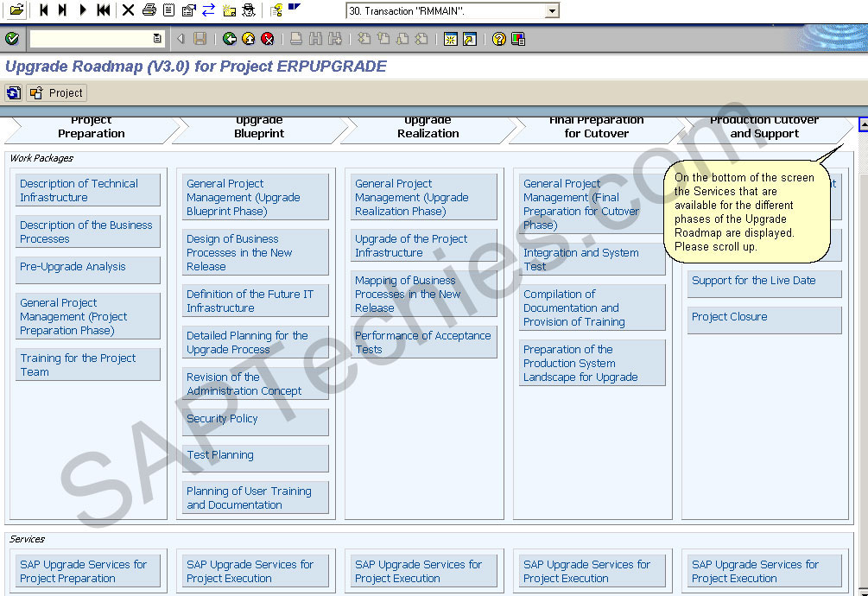
Task: Click the Previous Page icon
Action: 383,39
